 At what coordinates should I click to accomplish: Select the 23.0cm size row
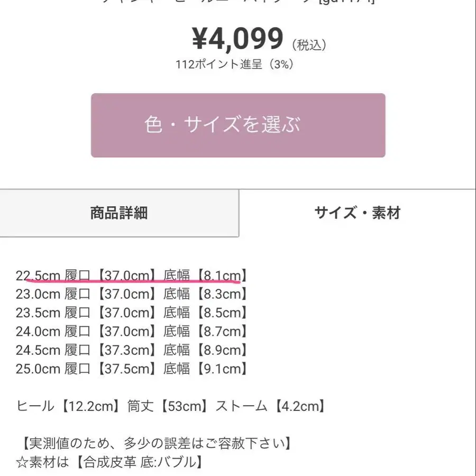click(x=131, y=294)
